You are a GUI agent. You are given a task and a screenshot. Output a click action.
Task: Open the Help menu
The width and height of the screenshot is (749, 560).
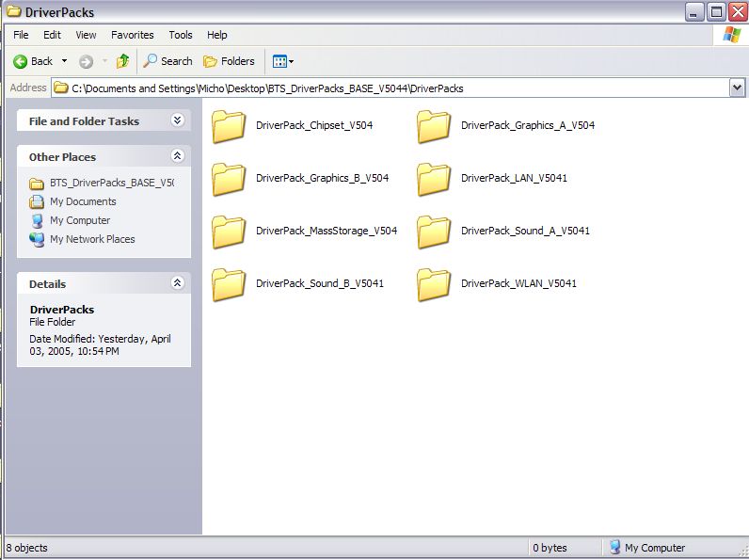(216, 35)
